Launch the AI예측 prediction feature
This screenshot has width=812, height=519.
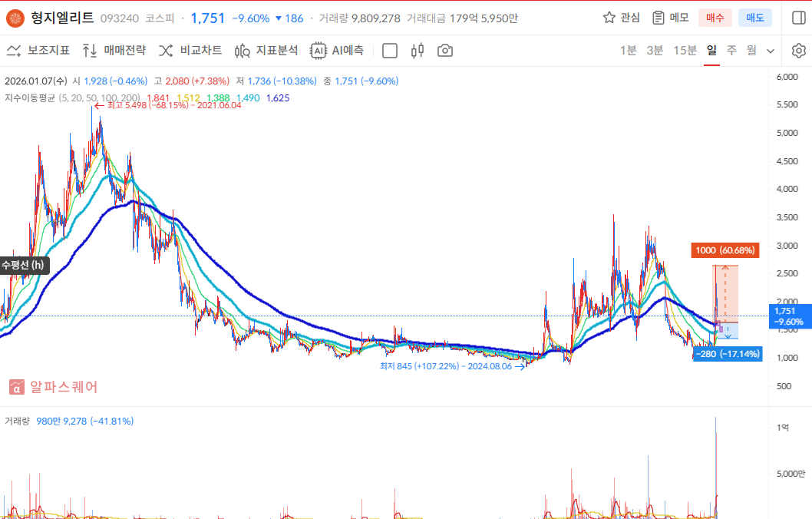[337, 51]
